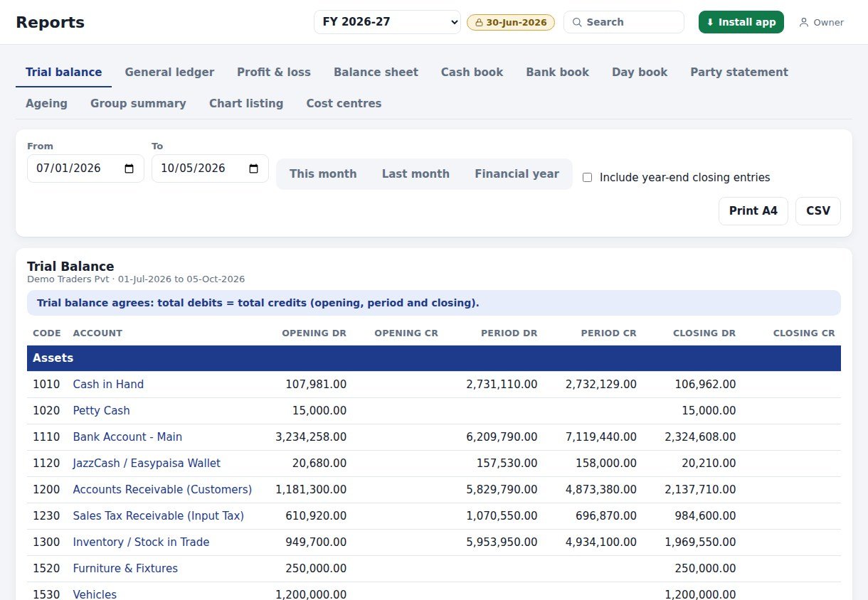Click account code 1110
Viewport: 868px width, 600px height.
pyautogui.click(x=46, y=437)
